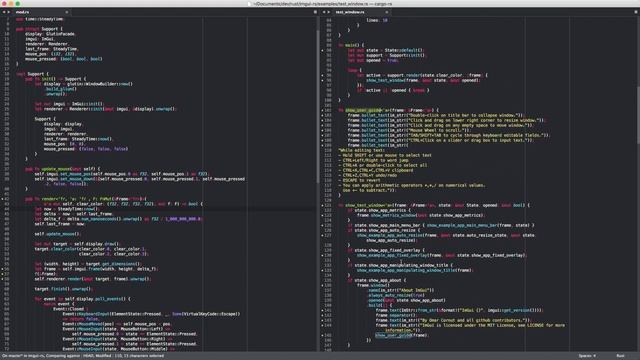This screenshot has height=360, width=640.
Task: Click the 'fn show_test_window' definition line
Action: 433,205
